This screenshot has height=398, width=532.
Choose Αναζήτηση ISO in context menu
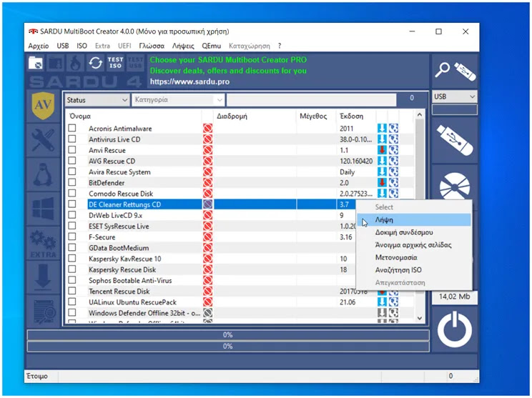(414, 270)
